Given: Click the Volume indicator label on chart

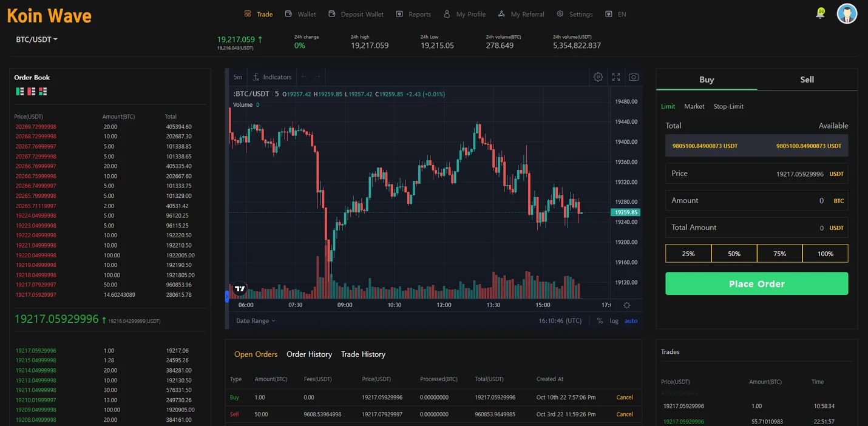Looking at the screenshot, I should coord(243,105).
